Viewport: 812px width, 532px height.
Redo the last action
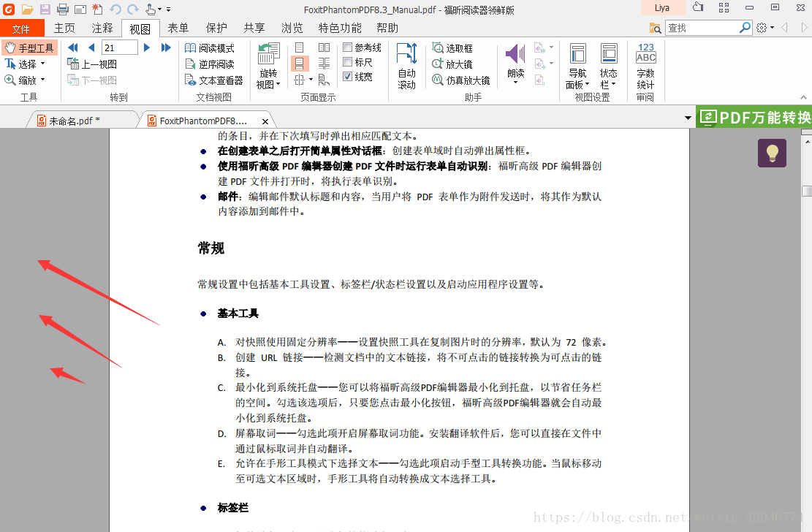coord(132,9)
